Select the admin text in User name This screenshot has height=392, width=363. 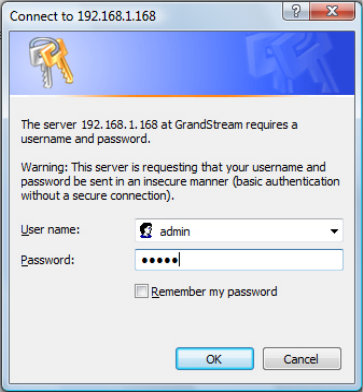click(x=175, y=231)
